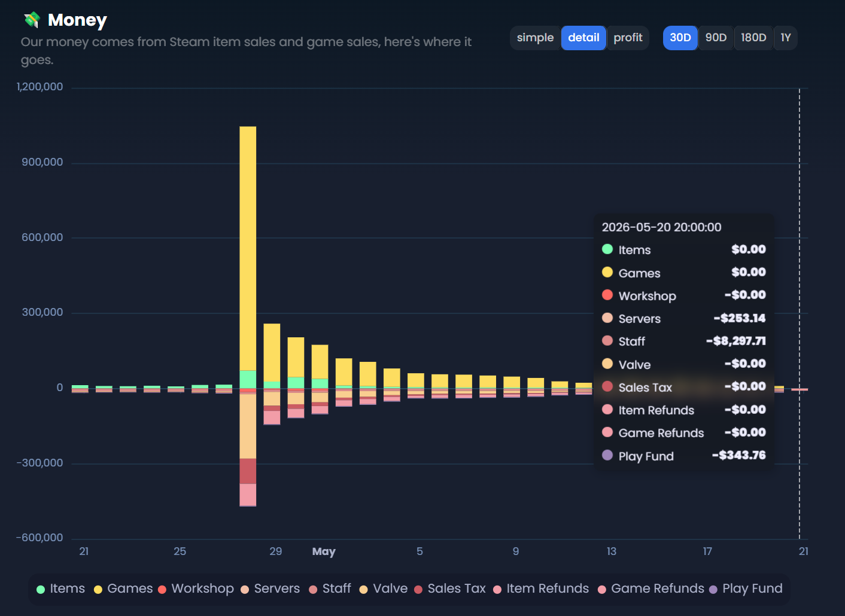This screenshot has height=616, width=845.
Task: Hide Game Refunds series in legend
Action: (651, 589)
